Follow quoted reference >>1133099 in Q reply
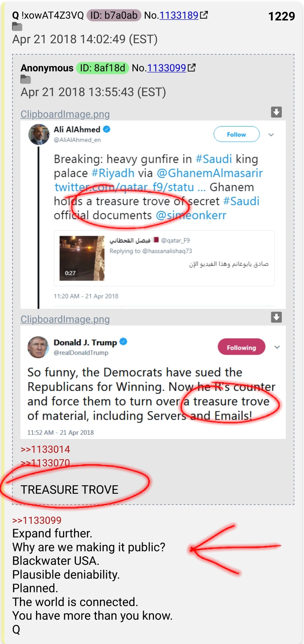304x644 pixels. (x=37, y=520)
